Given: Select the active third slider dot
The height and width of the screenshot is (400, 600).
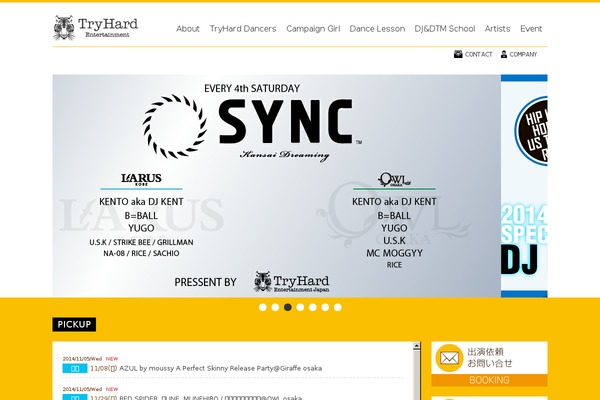Looking at the screenshot, I should pyautogui.click(x=288, y=307).
